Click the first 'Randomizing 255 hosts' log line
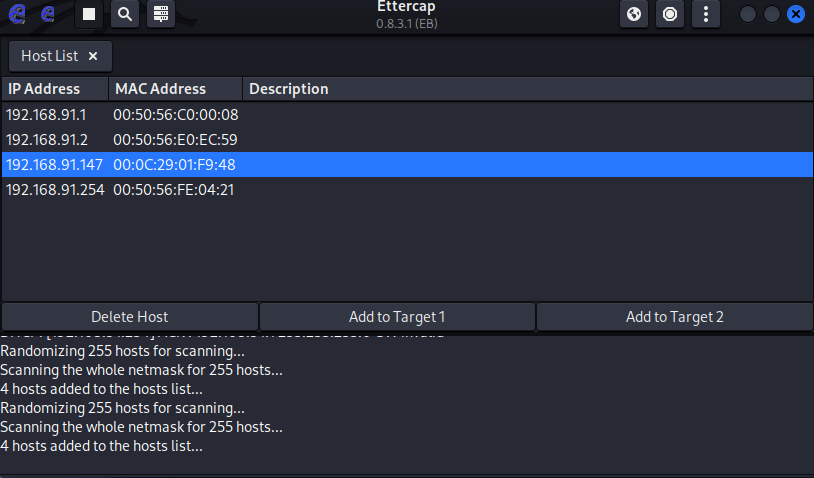This screenshot has width=814, height=478. [123, 351]
